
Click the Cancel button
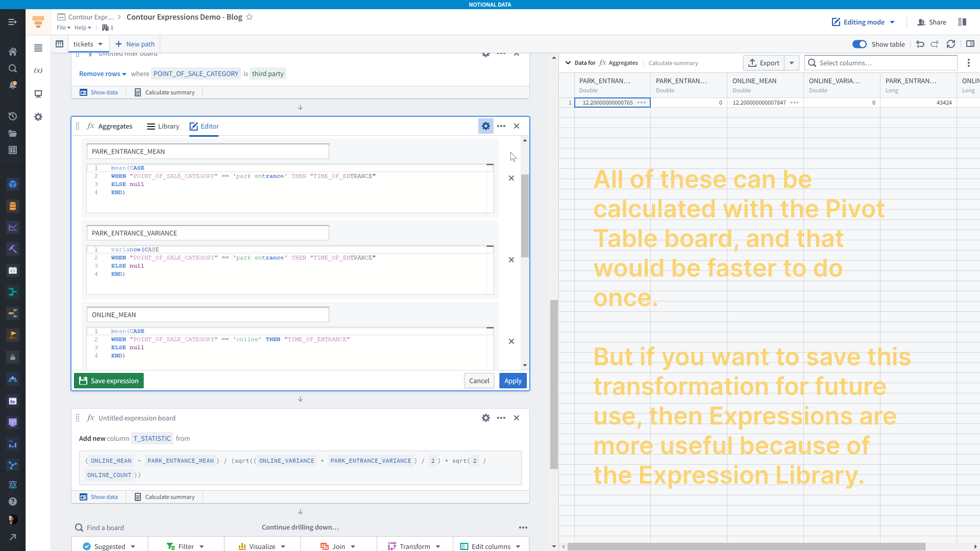479,381
